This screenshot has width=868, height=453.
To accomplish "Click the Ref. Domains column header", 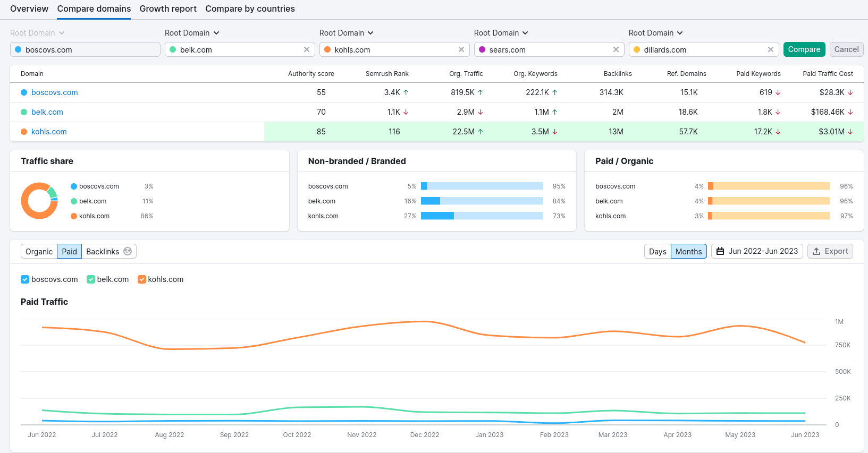I will (686, 74).
